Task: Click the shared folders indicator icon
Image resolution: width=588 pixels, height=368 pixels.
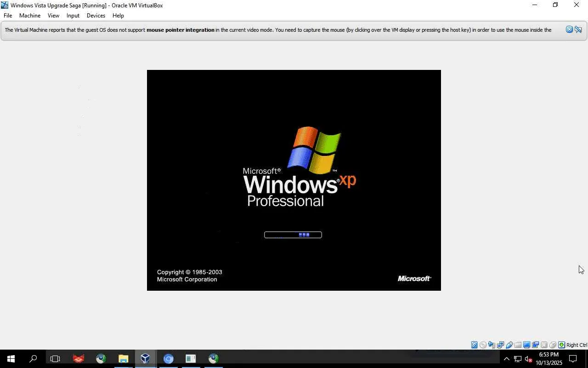Action: click(x=518, y=345)
